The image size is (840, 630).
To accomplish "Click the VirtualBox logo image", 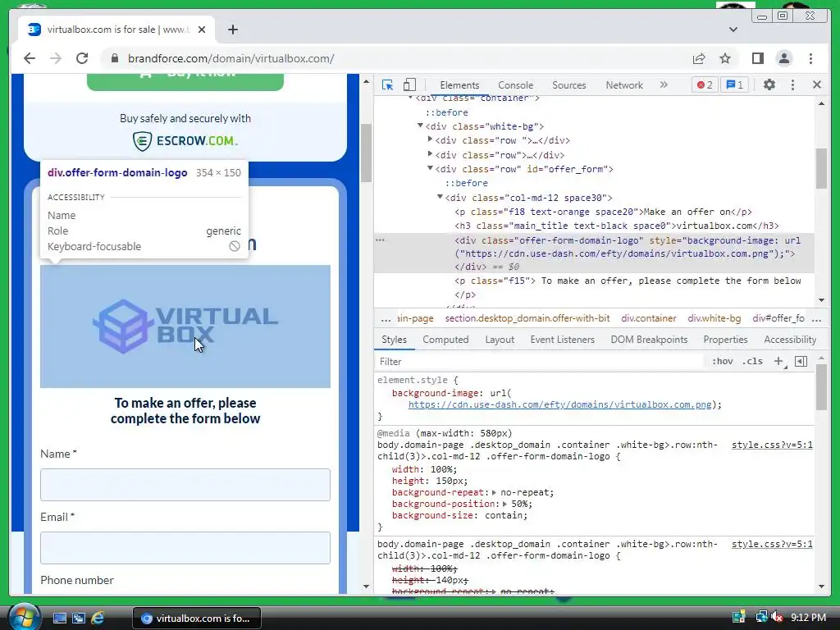I will click(185, 326).
